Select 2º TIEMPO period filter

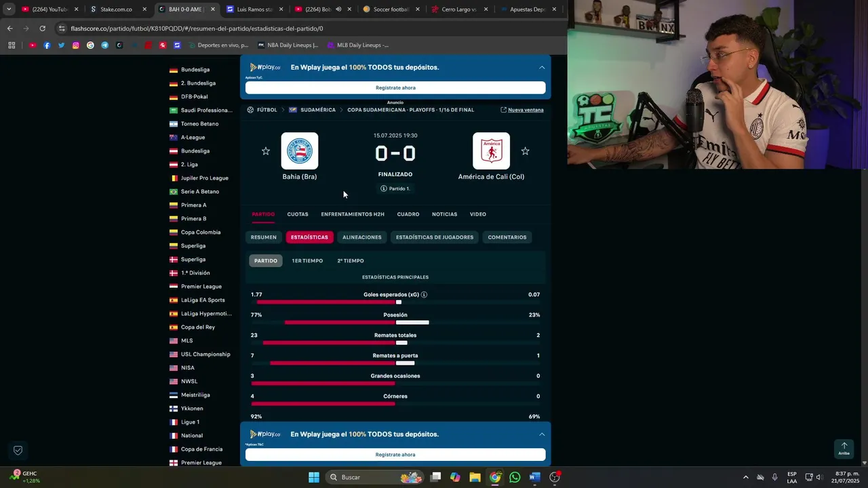pyautogui.click(x=351, y=261)
